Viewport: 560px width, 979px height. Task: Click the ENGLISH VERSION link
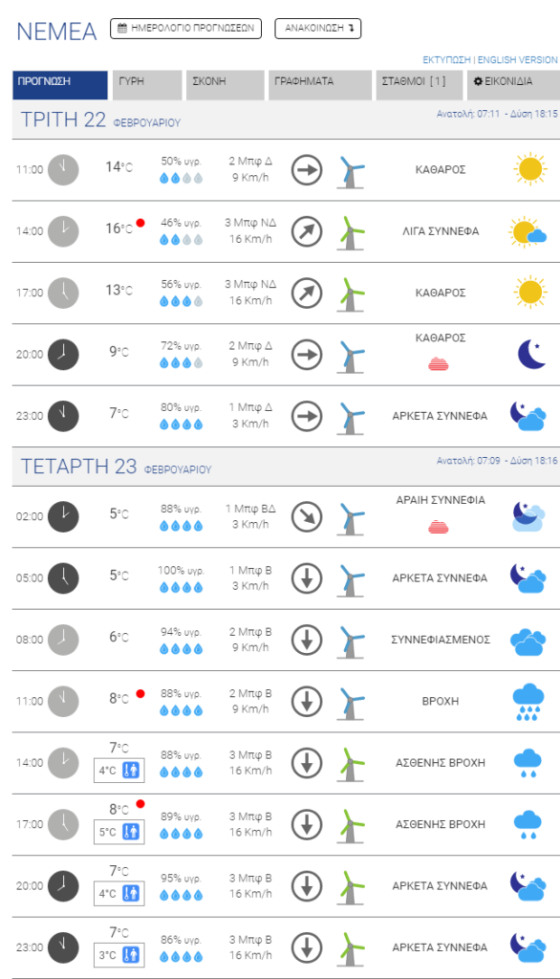tap(518, 60)
